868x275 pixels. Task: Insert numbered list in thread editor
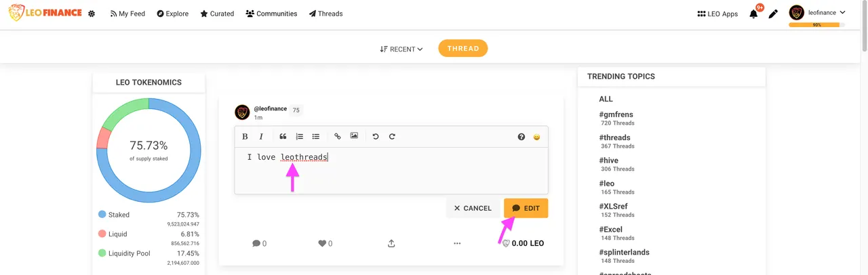pos(299,136)
